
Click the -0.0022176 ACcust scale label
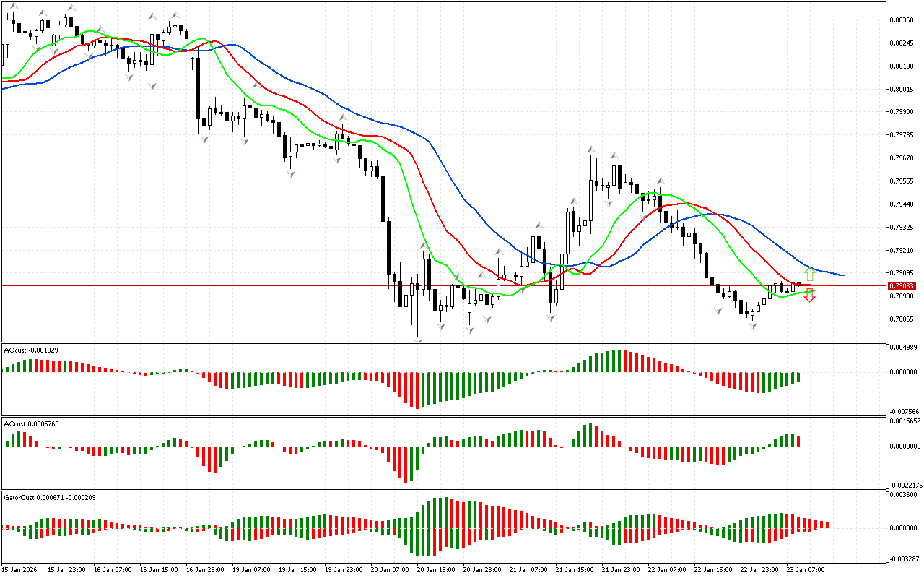(x=905, y=485)
